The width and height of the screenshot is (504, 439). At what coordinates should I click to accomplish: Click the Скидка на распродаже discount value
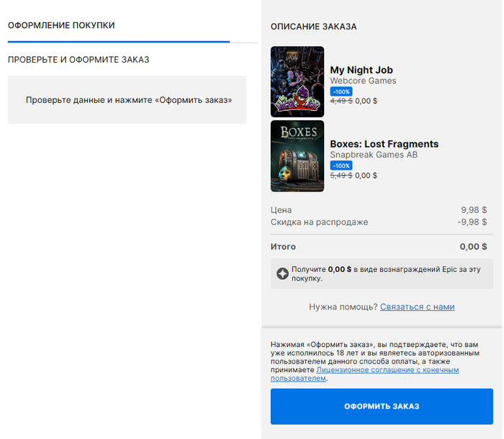coord(472,222)
